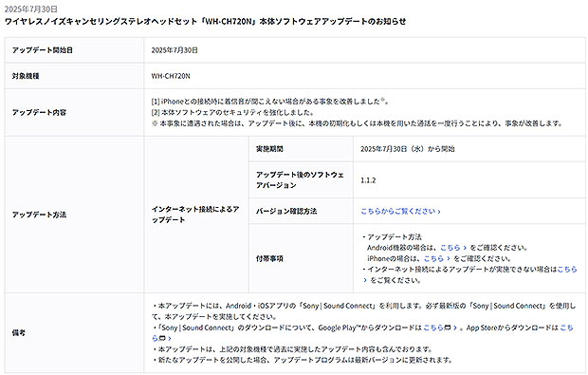588x375 pixels.
Task: Open the 'こちらからご覧ください' version check link
Action: tap(397, 212)
